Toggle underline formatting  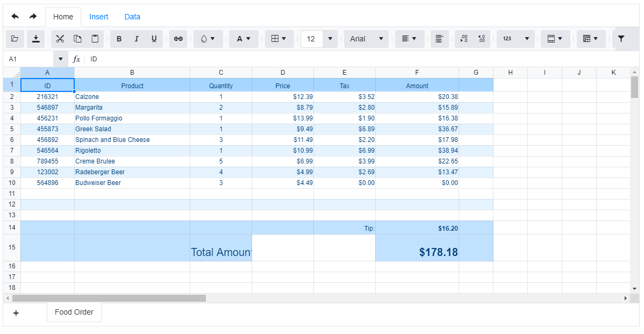coord(154,39)
